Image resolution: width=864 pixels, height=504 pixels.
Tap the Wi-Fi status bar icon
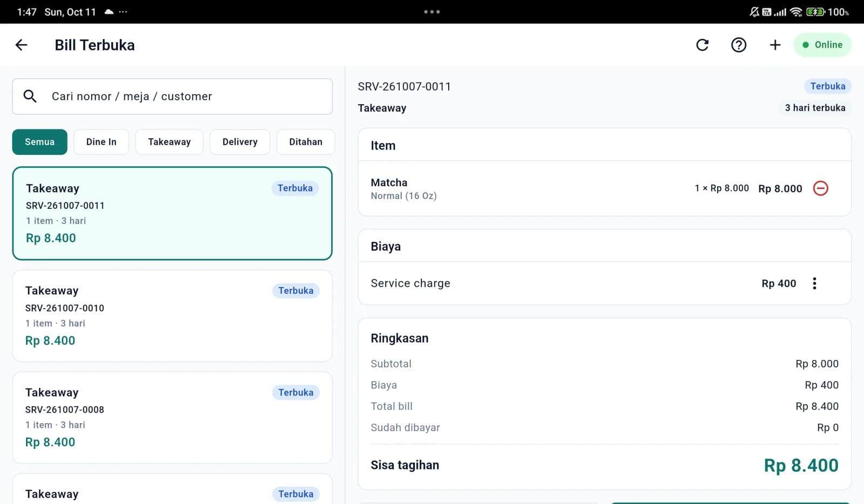click(795, 12)
